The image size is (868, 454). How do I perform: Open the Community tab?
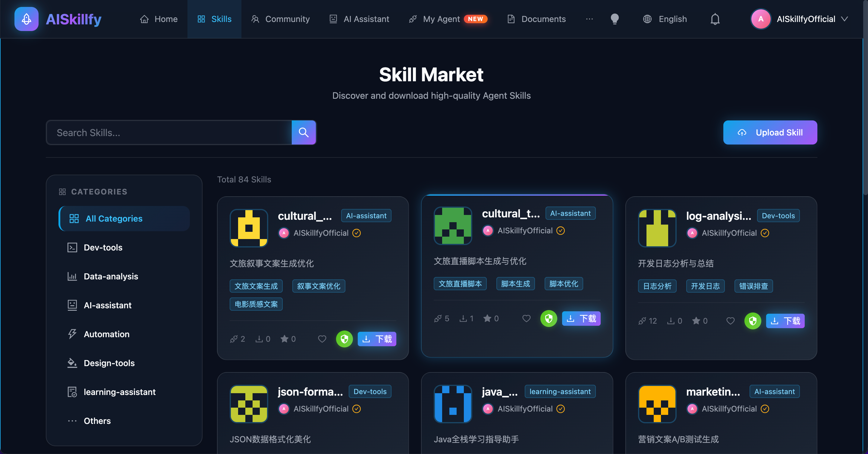click(280, 19)
